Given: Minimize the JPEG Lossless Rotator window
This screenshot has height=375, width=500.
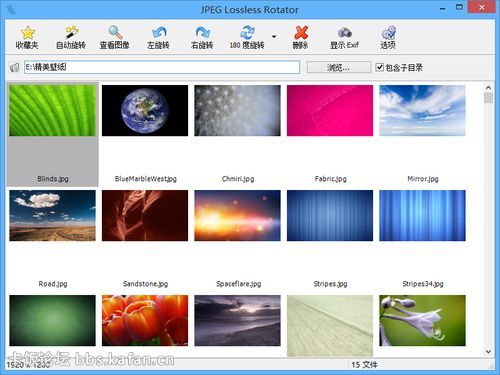Looking at the screenshot, I should point(443,9).
